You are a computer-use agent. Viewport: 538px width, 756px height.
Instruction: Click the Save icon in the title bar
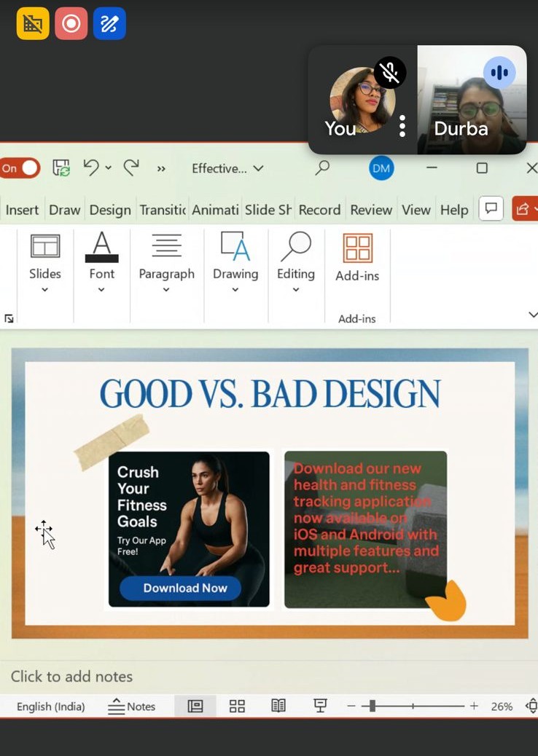61,168
